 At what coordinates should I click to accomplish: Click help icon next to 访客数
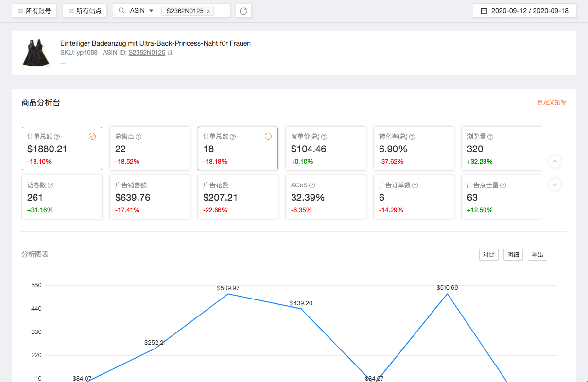tap(51, 185)
